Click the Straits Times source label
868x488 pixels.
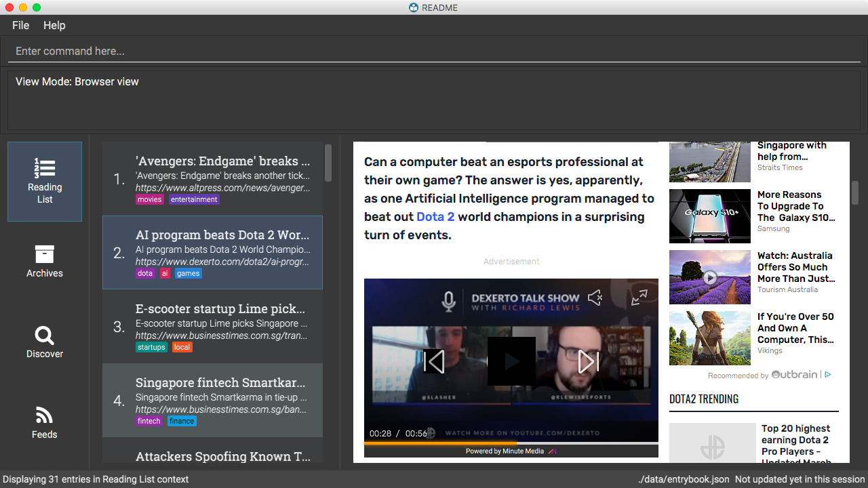tap(780, 167)
